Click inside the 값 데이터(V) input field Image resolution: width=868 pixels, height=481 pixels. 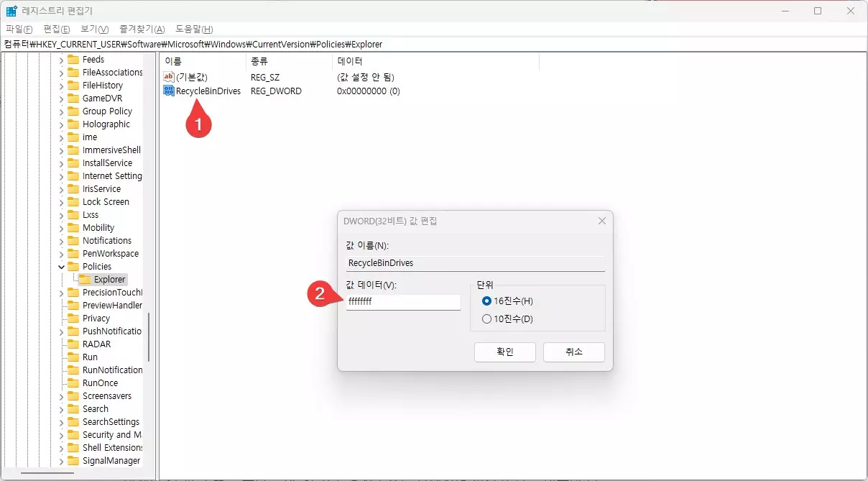[402, 302]
